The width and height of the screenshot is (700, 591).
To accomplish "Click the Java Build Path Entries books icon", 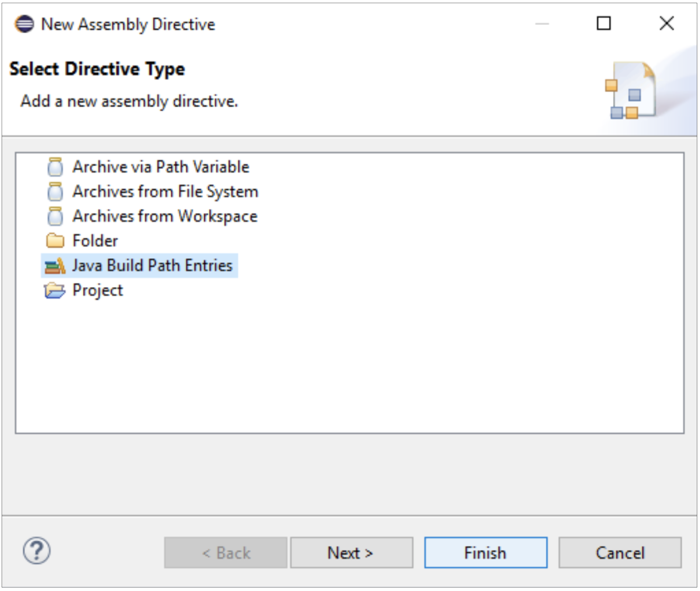I will 55,266.
